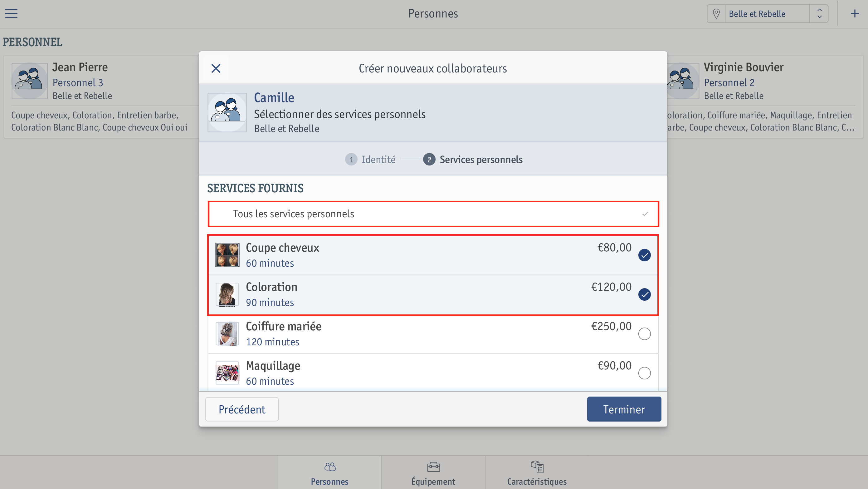Expand the Belle et Rebelle location dropdown
The image size is (868, 489).
click(819, 13)
